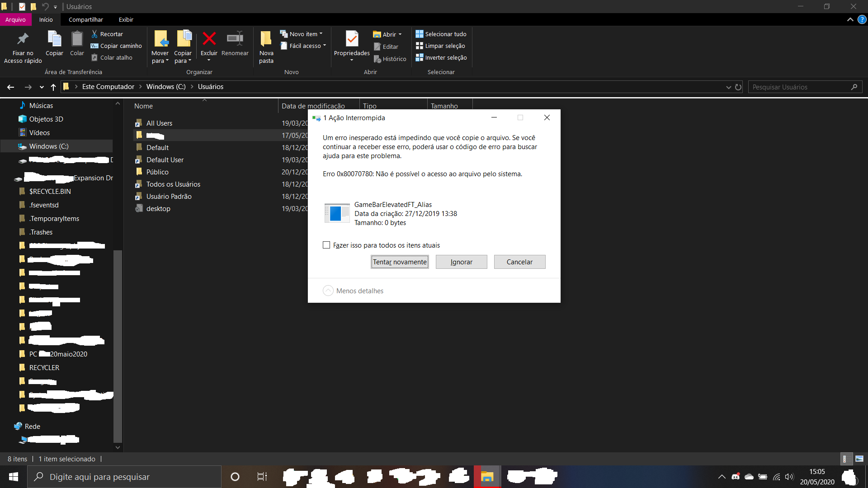The height and width of the screenshot is (488, 868).
Task: Expand address bar history dropdown
Action: coord(728,87)
